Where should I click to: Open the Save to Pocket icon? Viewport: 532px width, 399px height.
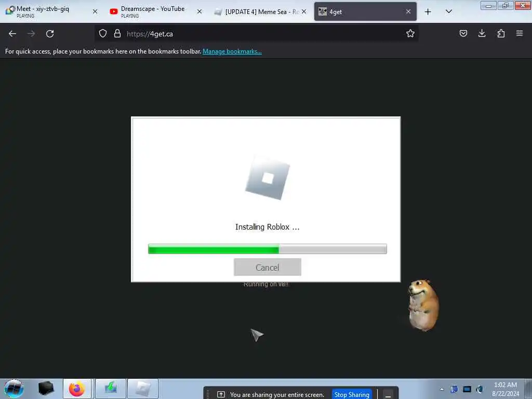[463, 33]
